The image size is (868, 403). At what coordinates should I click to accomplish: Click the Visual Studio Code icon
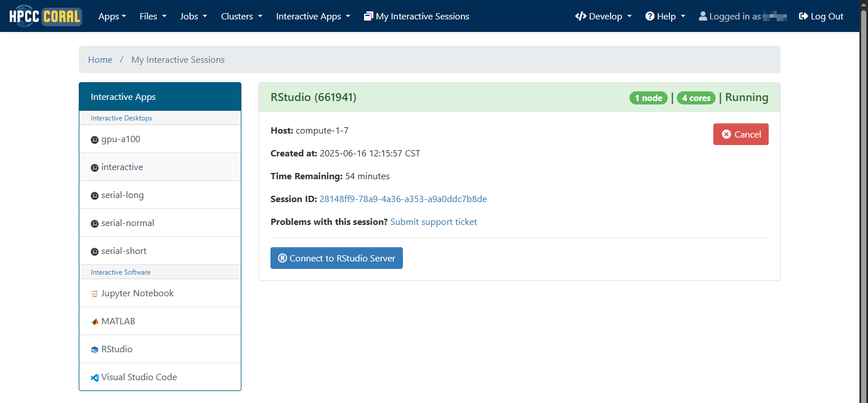click(x=95, y=377)
